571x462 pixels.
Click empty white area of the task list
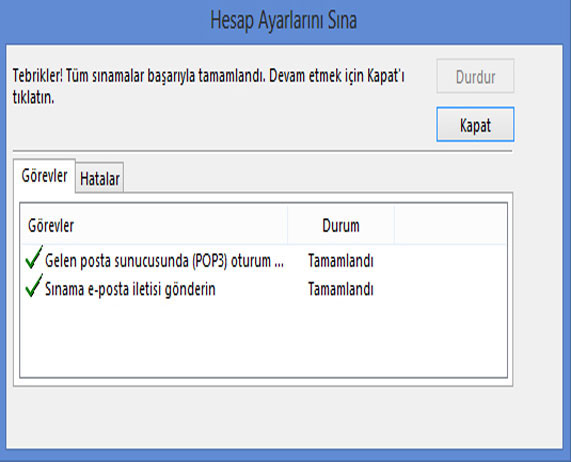click(x=263, y=339)
